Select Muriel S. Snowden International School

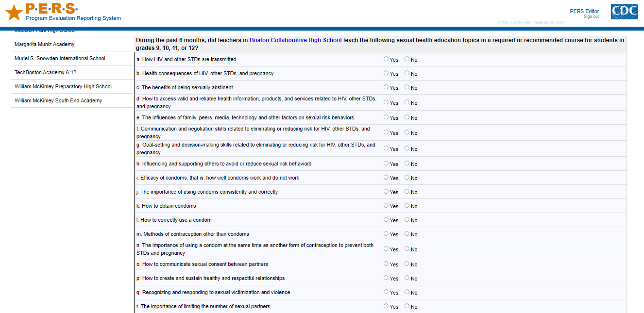click(60, 58)
